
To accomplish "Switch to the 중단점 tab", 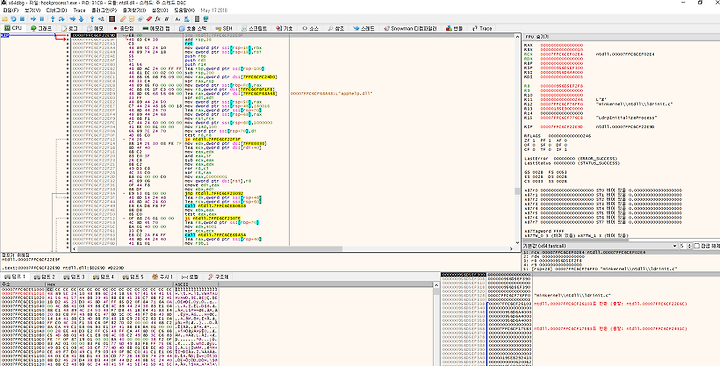I will click(x=124, y=28).
